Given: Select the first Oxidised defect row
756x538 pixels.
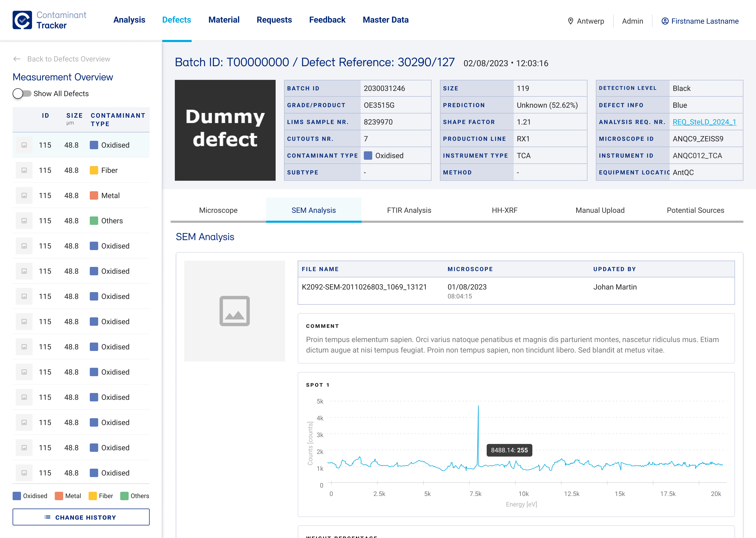Looking at the screenshot, I should pyautogui.click(x=81, y=145).
